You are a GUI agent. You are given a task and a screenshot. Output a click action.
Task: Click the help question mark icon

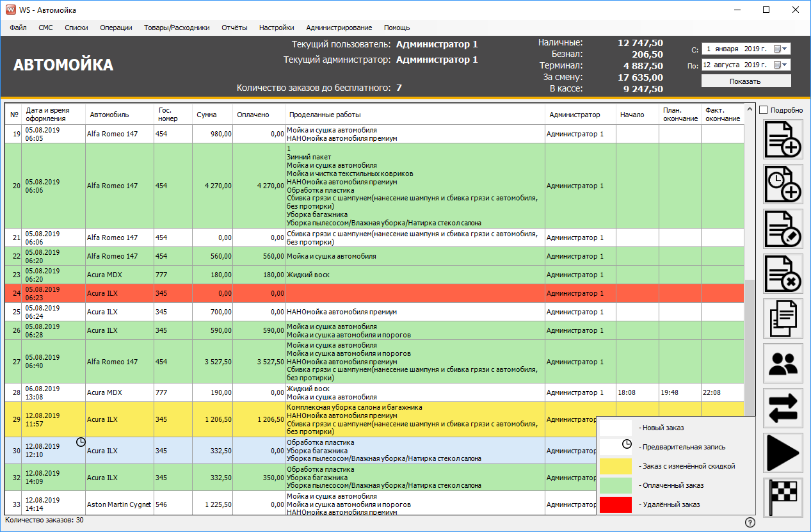750,522
